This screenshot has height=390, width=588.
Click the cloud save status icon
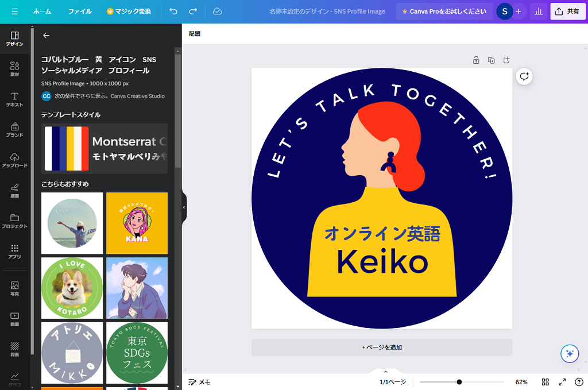[x=217, y=11]
